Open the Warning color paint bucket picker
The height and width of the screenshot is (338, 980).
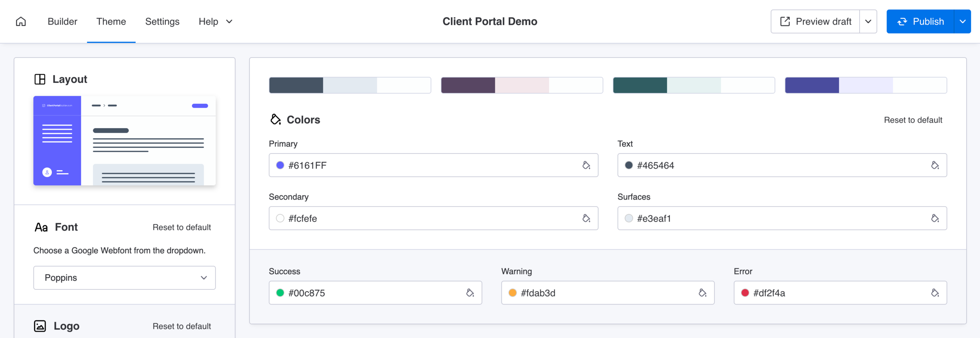(702, 293)
